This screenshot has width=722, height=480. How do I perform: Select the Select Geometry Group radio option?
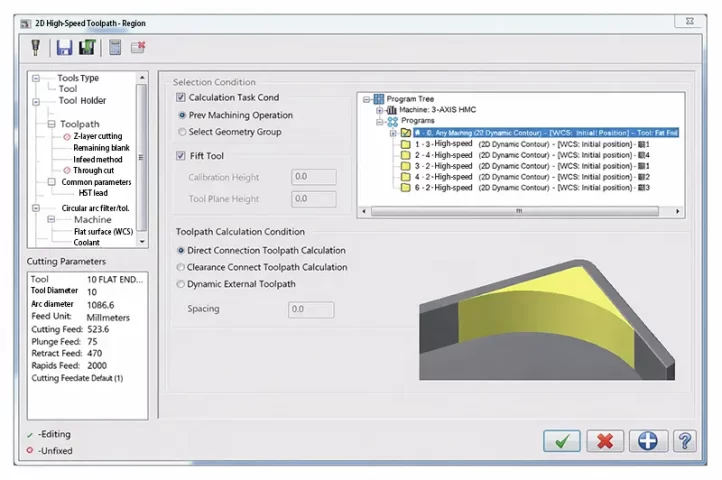click(181, 132)
